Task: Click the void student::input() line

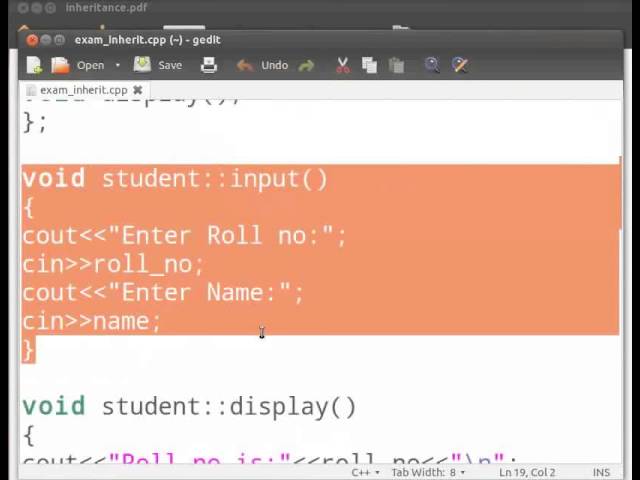Action: tap(175, 179)
